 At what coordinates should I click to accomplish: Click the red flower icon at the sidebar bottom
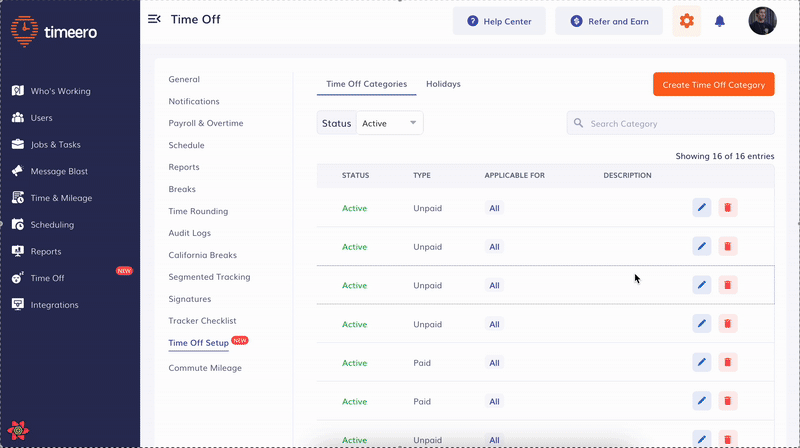18,430
